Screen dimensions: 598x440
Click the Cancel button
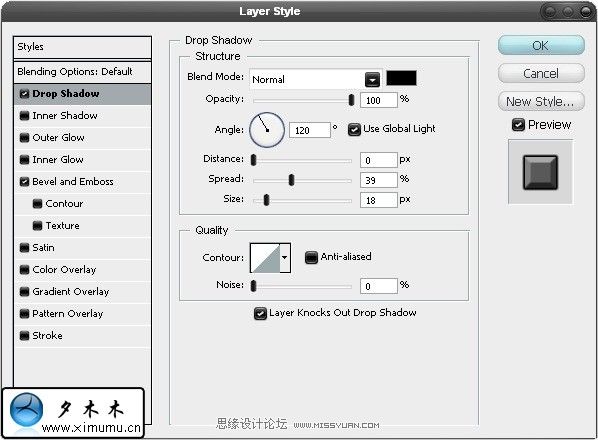click(x=541, y=73)
